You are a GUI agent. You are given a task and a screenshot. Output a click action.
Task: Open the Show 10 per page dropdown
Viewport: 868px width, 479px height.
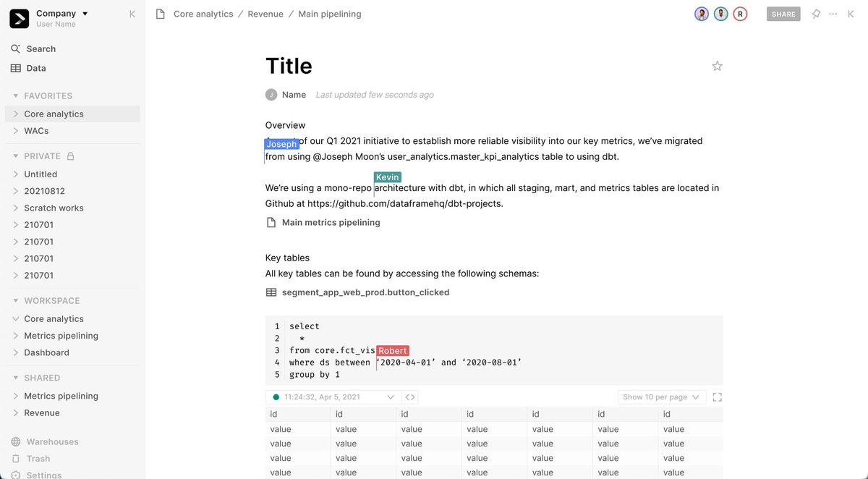pyautogui.click(x=660, y=397)
